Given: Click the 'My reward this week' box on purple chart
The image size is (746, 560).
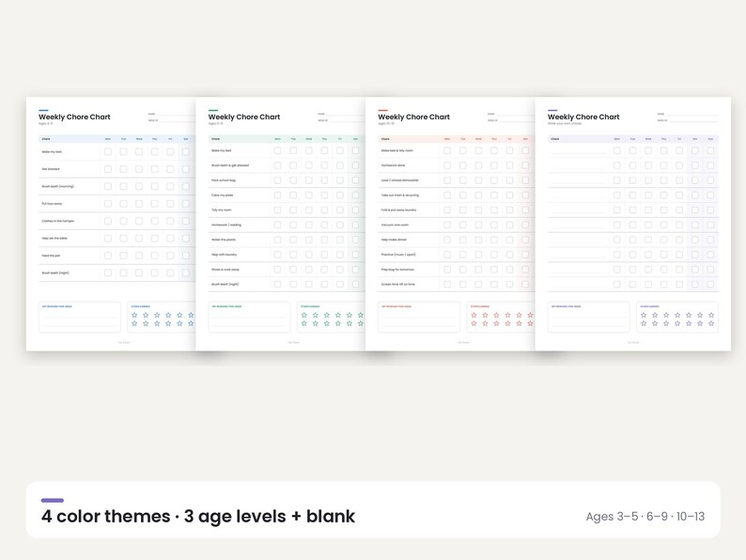Looking at the screenshot, I should 588,317.
